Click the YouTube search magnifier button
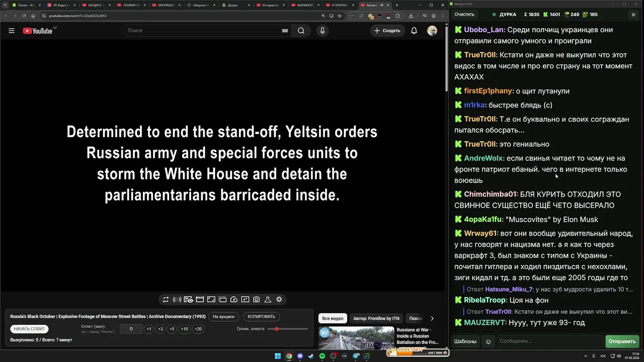The height and width of the screenshot is (362, 644). tap(301, 31)
